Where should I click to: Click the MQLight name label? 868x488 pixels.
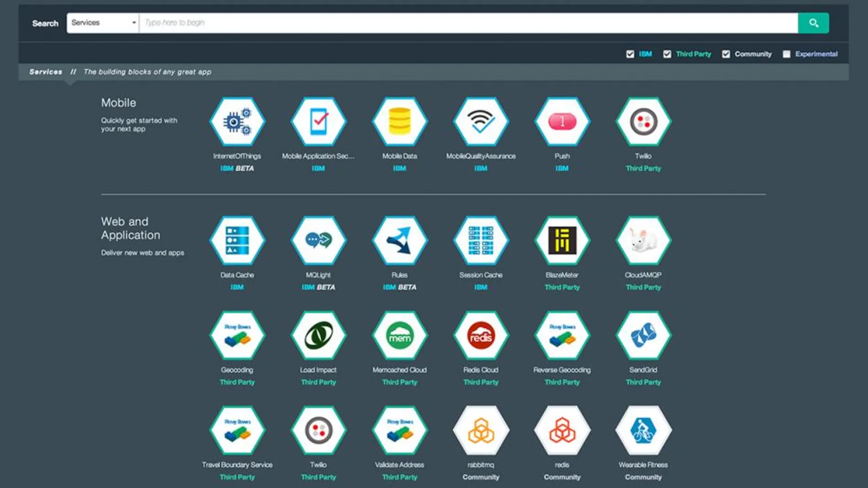[x=318, y=275]
